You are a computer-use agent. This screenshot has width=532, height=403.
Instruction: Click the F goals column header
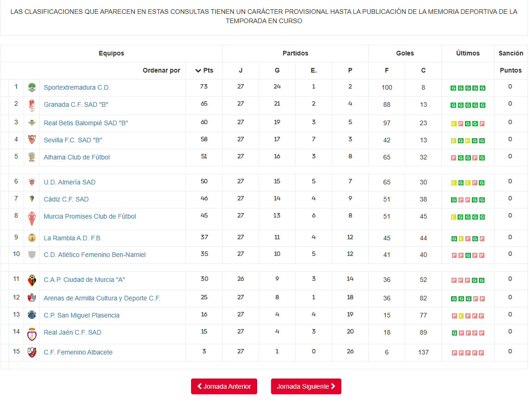tap(387, 71)
